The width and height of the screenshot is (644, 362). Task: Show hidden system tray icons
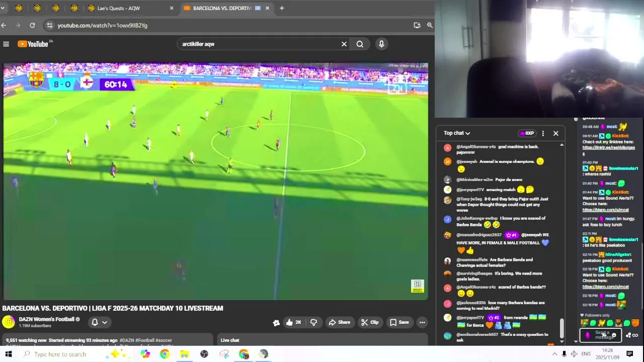coord(554,354)
